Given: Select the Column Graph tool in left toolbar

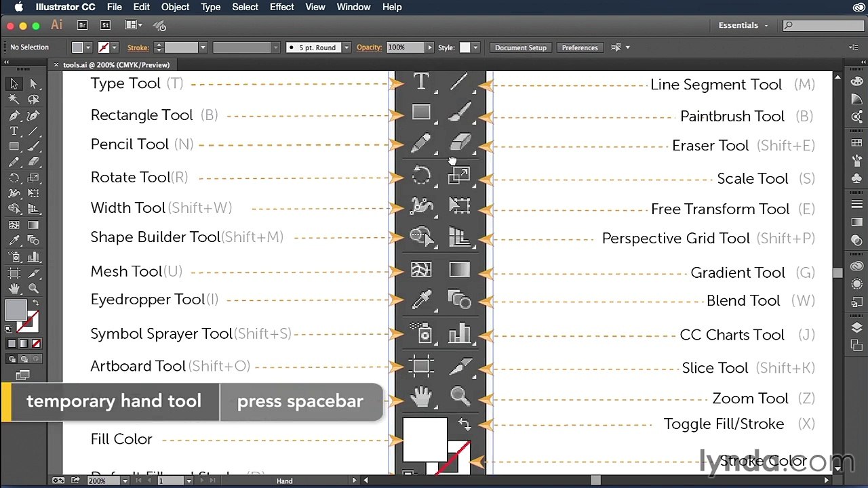Looking at the screenshot, I should coord(33,257).
